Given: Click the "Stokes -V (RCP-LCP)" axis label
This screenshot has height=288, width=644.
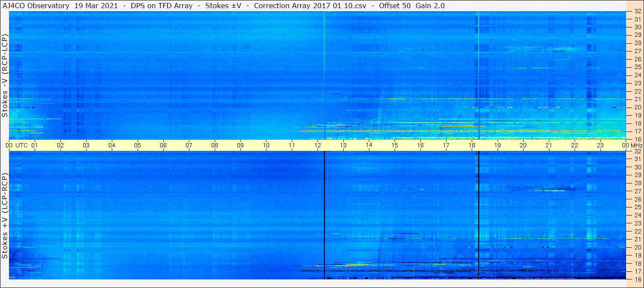Looking at the screenshot, I should (x=5, y=76).
